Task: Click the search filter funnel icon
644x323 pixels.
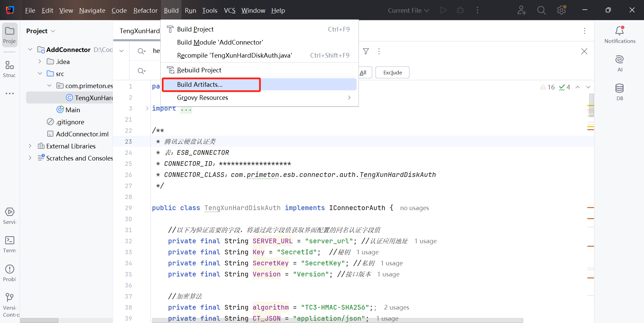Action: (x=366, y=51)
